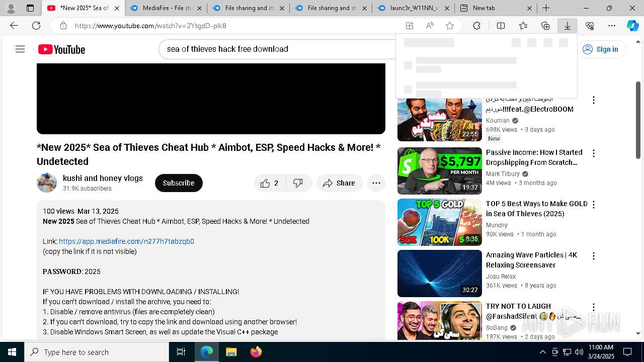
Task: Dislike the video with the thumbs-down icon
Action: [298, 183]
